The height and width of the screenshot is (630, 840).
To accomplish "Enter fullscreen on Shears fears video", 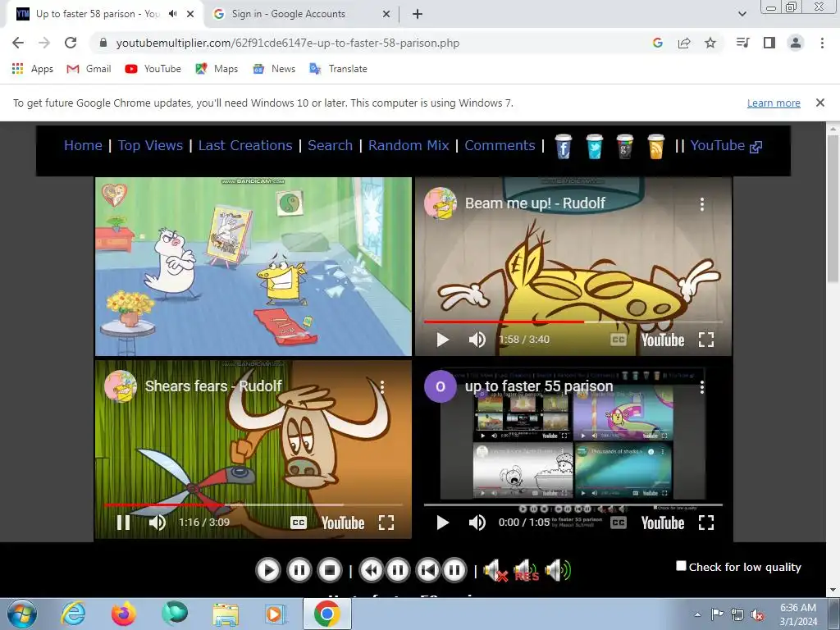I will click(386, 523).
